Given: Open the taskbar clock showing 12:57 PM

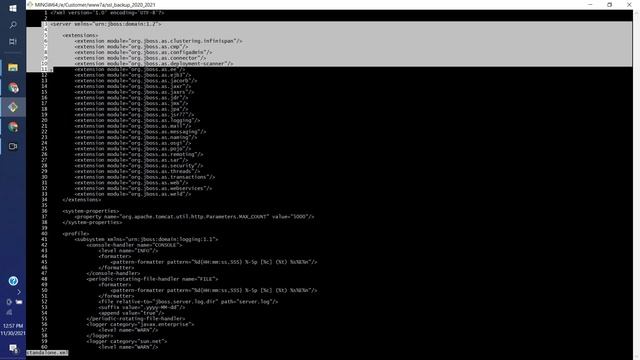Looking at the screenshot, I should (13, 329).
